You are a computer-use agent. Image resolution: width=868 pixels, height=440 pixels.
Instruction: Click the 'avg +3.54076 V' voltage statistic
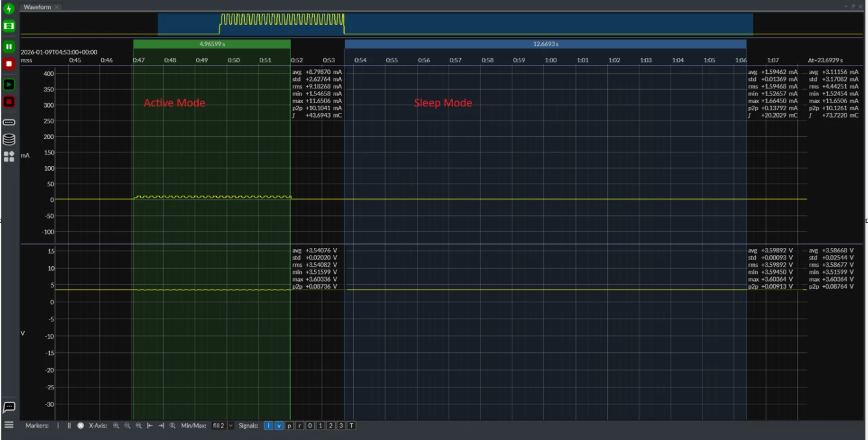(x=315, y=251)
